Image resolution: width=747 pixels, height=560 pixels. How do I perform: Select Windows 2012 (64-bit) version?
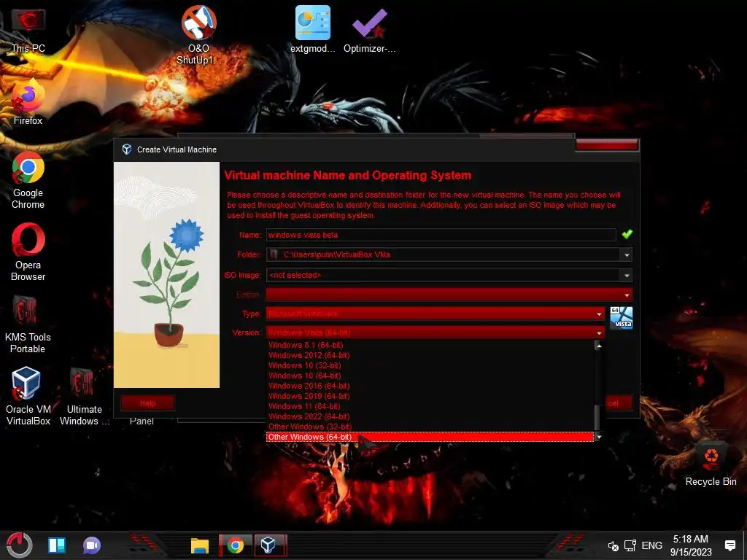430,355
